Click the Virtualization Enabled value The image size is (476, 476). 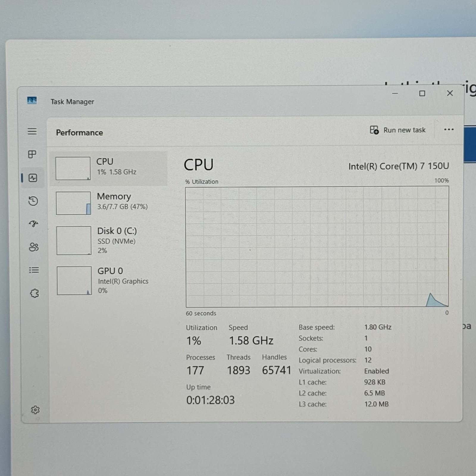(x=377, y=371)
